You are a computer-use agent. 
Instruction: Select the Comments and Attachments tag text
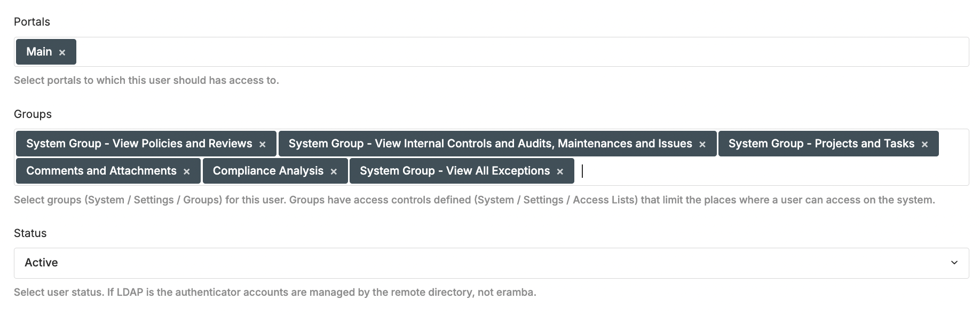(x=101, y=171)
